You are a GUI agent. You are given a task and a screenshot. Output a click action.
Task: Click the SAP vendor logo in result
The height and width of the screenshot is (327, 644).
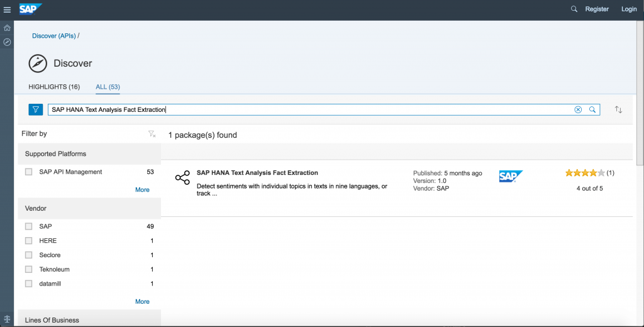pyautogui.click(x=511, y=176)
